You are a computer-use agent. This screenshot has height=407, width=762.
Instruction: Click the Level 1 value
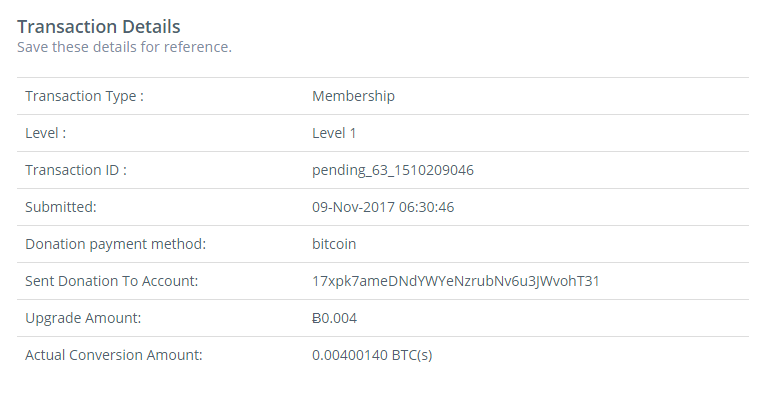click(334, 133)
